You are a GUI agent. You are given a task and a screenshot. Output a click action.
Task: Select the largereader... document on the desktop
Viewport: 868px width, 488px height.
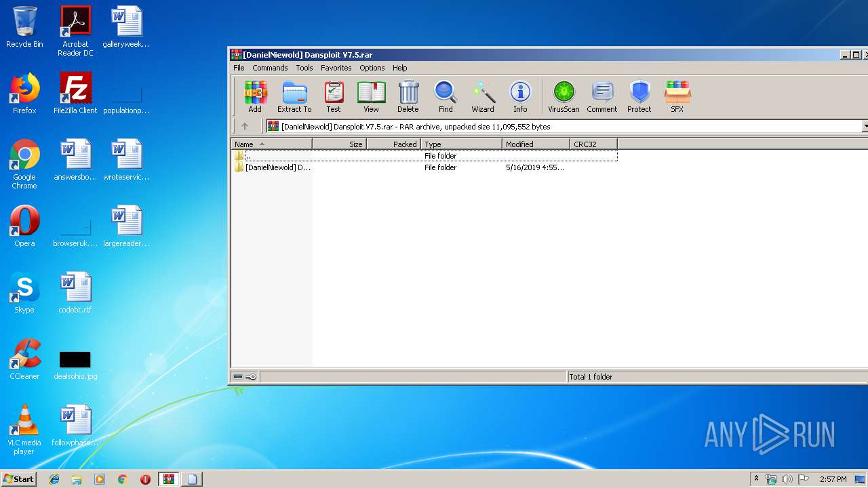[x=126, y=226]
